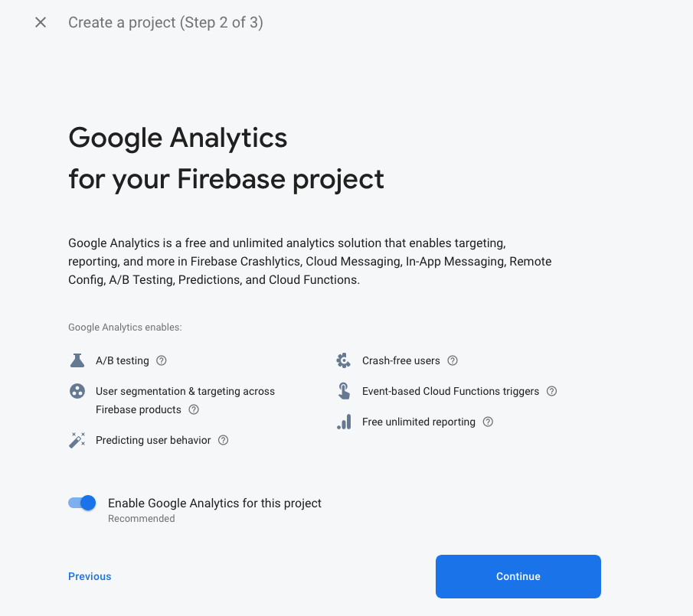Click the A/B testing flask icon

[x=77, y=360]
